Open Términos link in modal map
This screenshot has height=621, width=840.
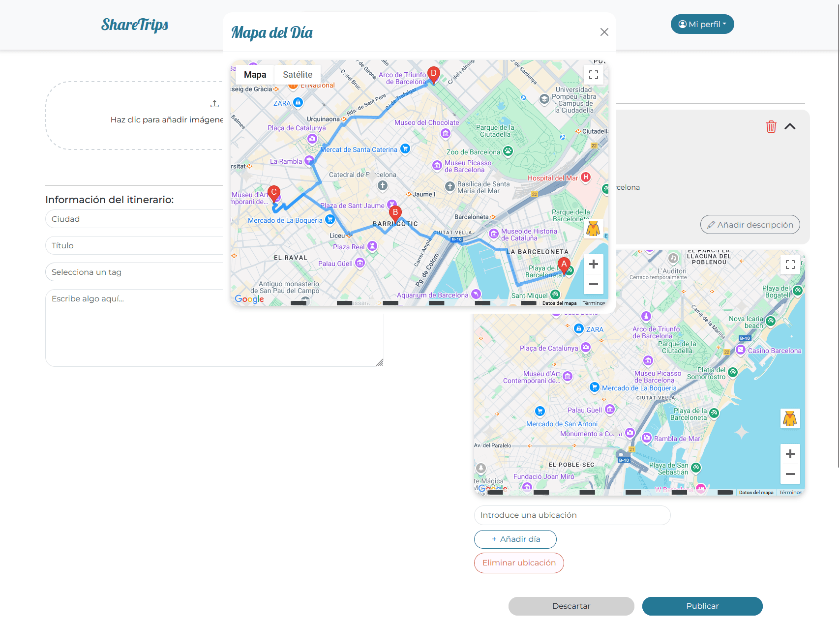pyautogui.click(x=594, y=303)
